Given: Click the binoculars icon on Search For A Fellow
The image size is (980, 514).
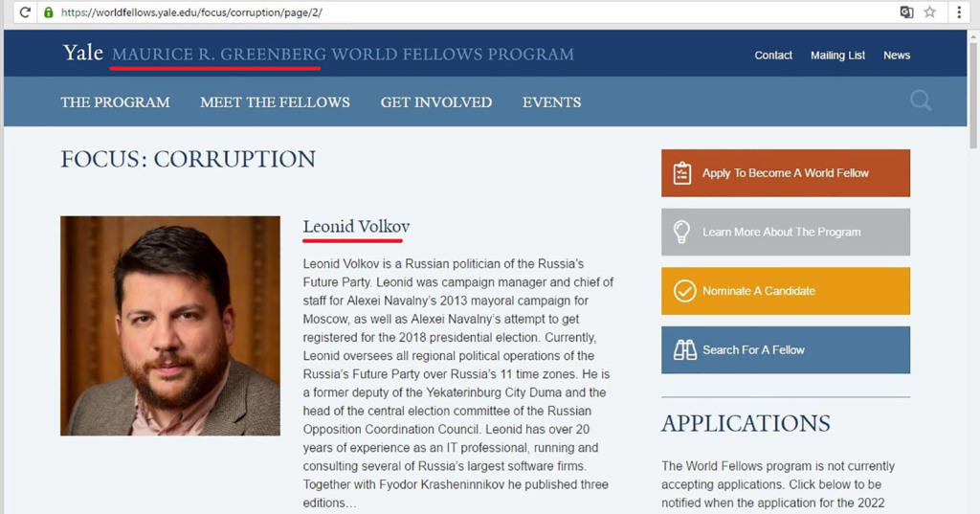Looking at the screenshot, I should click(684, 350).
